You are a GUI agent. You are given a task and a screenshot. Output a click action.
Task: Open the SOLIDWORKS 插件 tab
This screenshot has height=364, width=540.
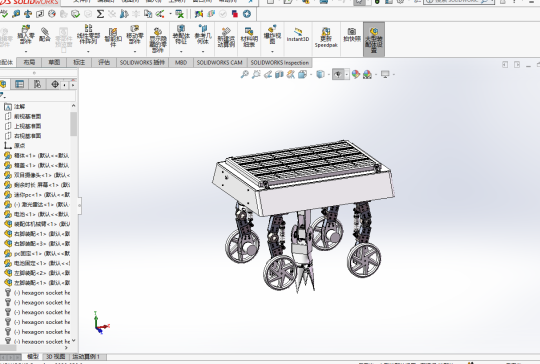(x=142, y=62)
